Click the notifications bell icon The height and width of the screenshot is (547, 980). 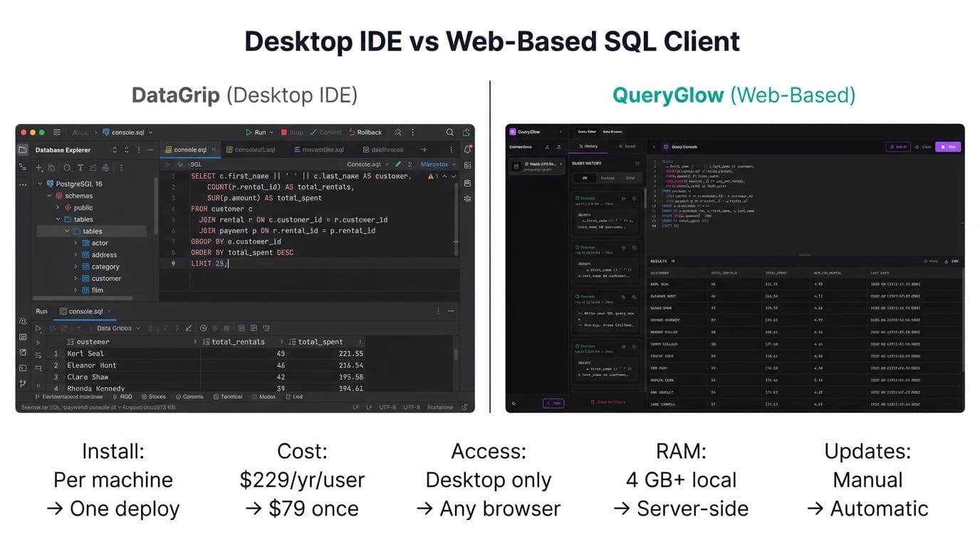tap(468, 150)
